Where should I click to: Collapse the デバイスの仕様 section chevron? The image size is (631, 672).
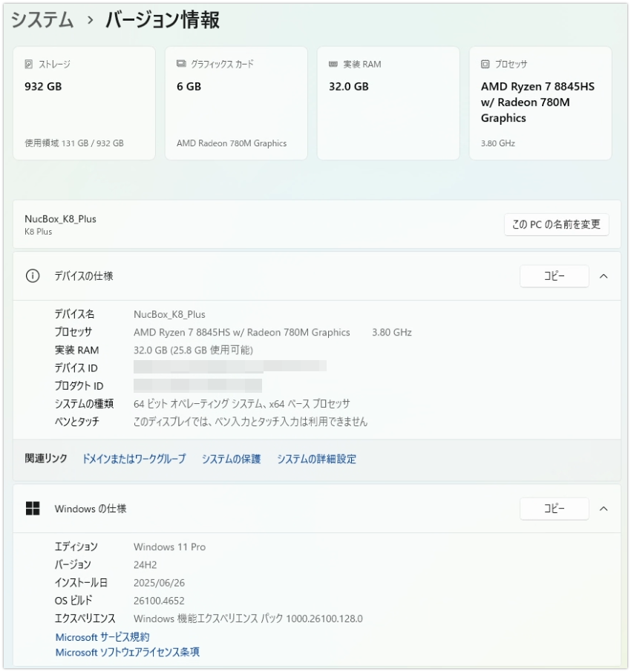(x=604, y=276)
